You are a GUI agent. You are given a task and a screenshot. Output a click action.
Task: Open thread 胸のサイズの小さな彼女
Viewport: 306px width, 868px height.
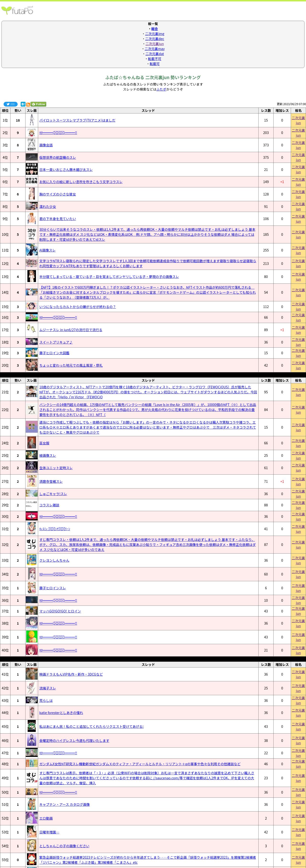coord(58,195)
